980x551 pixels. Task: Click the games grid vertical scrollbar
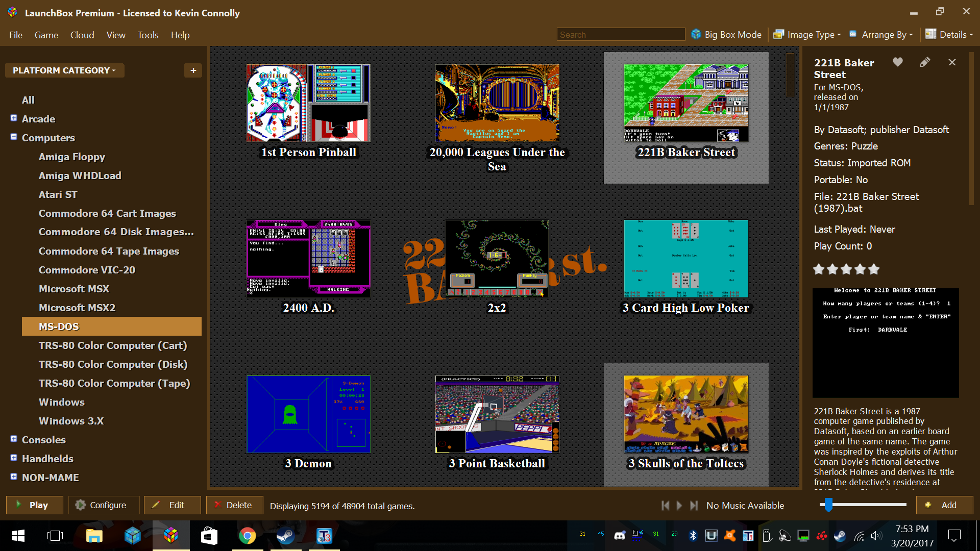pyautogui.click(x=790, y=75)
